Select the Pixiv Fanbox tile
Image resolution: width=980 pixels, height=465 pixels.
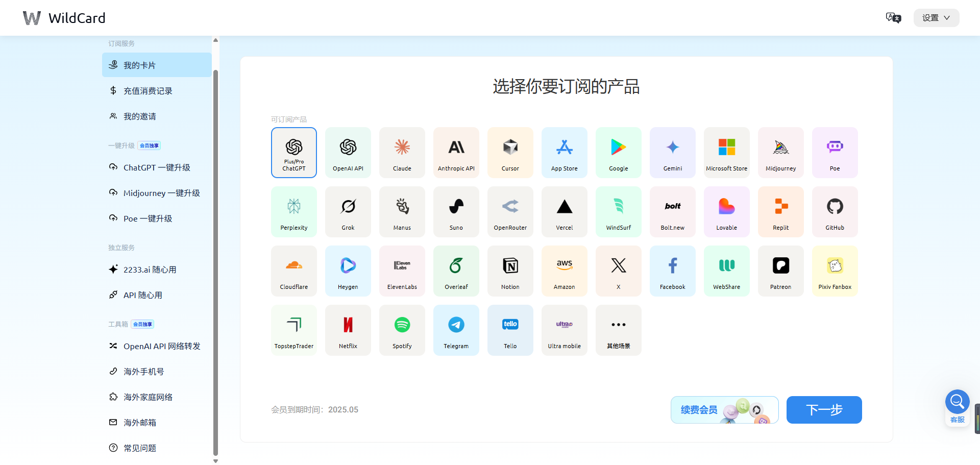click(x=835, y=271)
